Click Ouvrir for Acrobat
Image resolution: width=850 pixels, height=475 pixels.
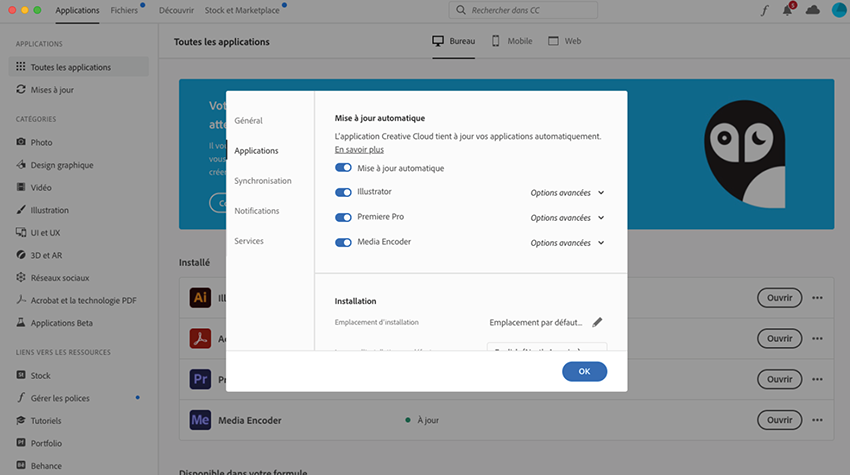click(x=780, y=338)
